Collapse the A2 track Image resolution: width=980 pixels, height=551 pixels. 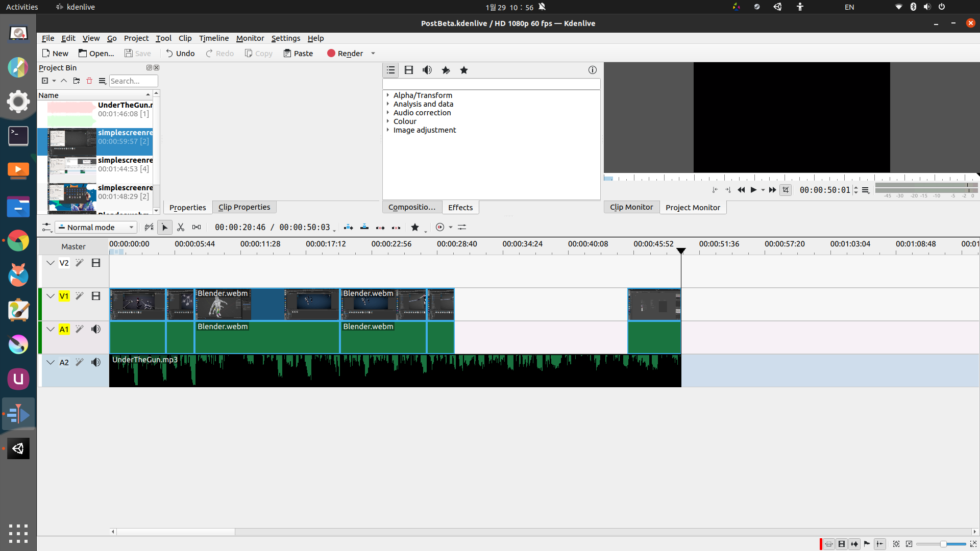click(x=51, y=362)
